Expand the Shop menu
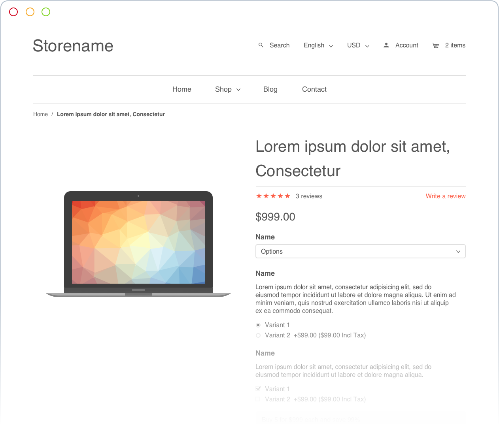The height and width of the screenshot is (448, 499). 228,89
